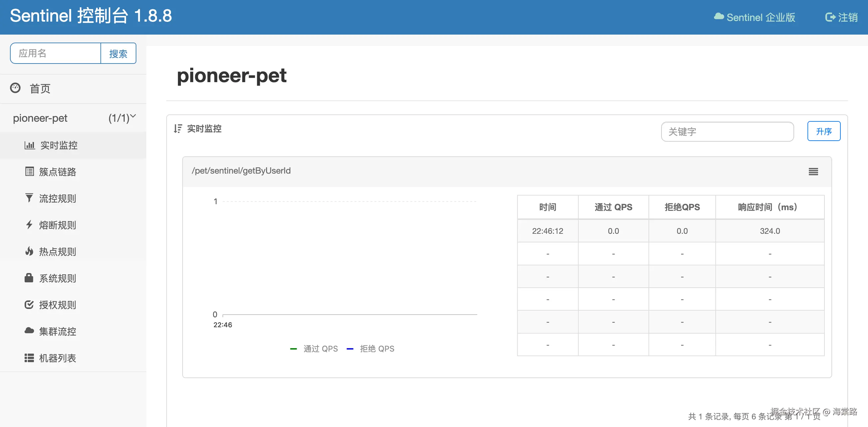868x427 pixels.
Task: Click the lock icon for 系统规则
Action: pyautogui.click(x=29, y=278)
